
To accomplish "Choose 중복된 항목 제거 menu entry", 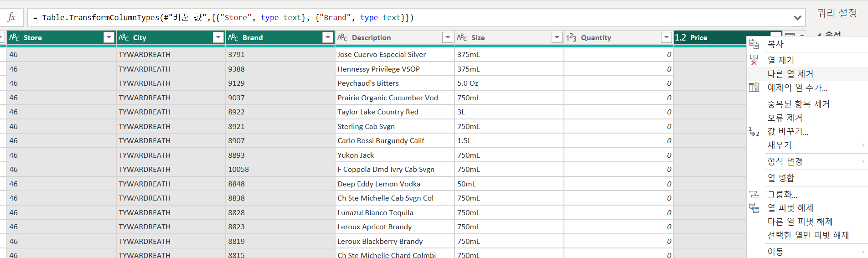I will coord(807,104).
